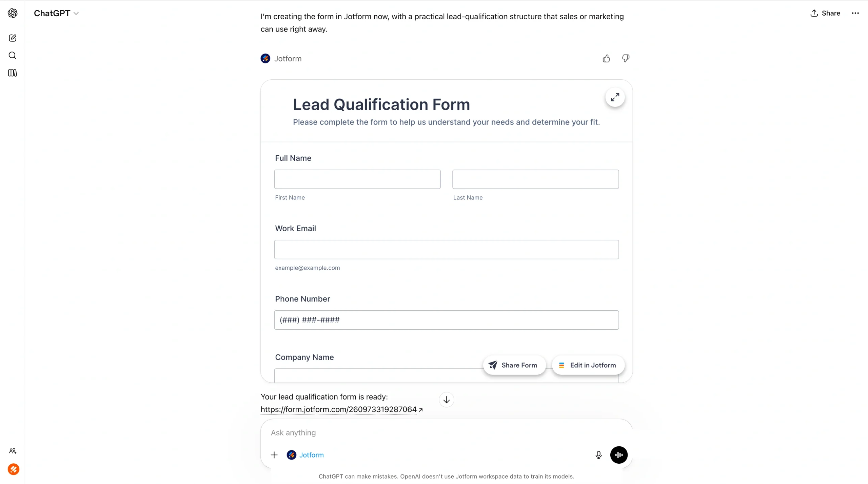Open the more options menu
The height and width of the screenshot is (484, 868).
coord(855,13)
